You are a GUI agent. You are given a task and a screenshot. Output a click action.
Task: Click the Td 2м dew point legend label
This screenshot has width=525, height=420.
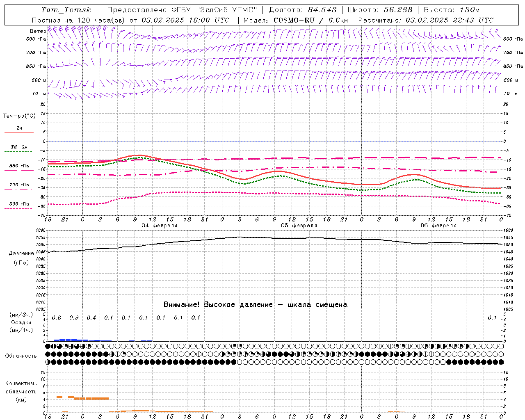click(x=19, y=147)
